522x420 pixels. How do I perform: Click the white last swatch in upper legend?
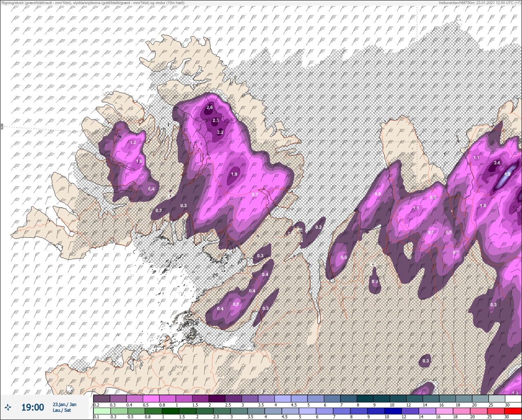[x=513, y=398]
